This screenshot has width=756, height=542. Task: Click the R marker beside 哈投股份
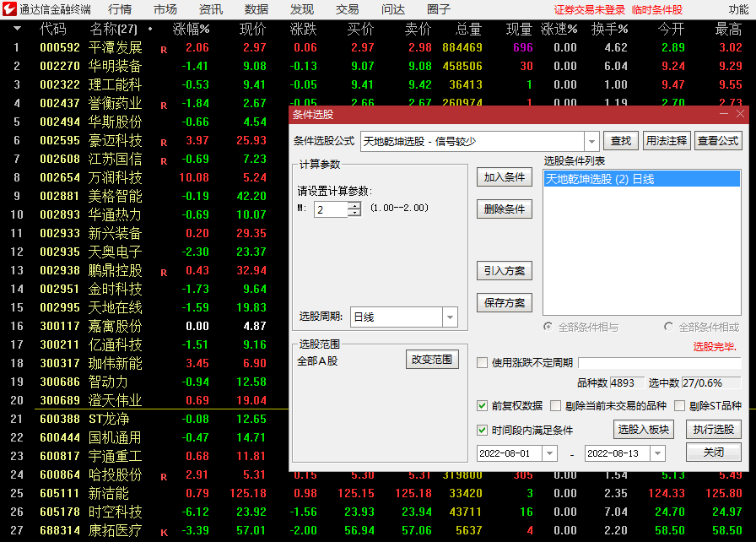point(164,477)
